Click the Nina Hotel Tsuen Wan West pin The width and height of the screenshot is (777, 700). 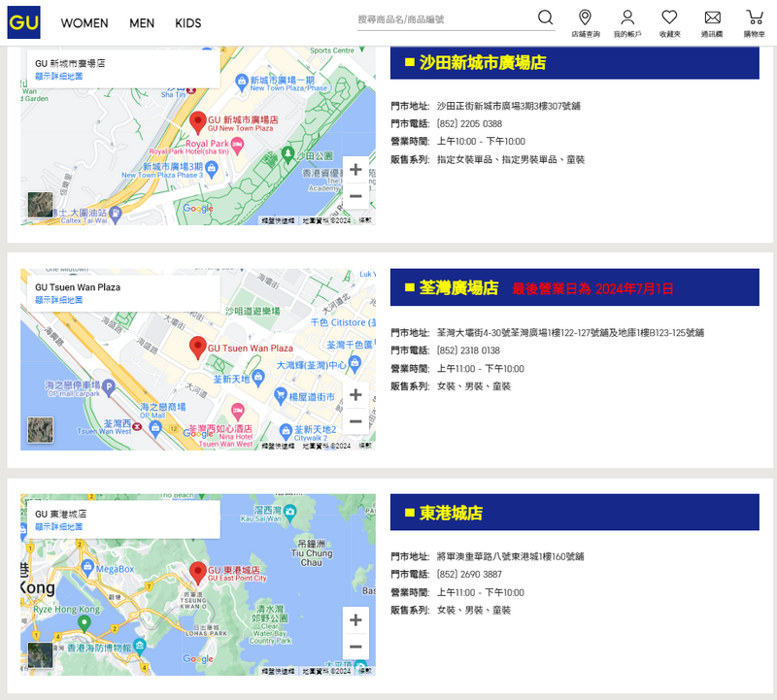click(238, 411)
